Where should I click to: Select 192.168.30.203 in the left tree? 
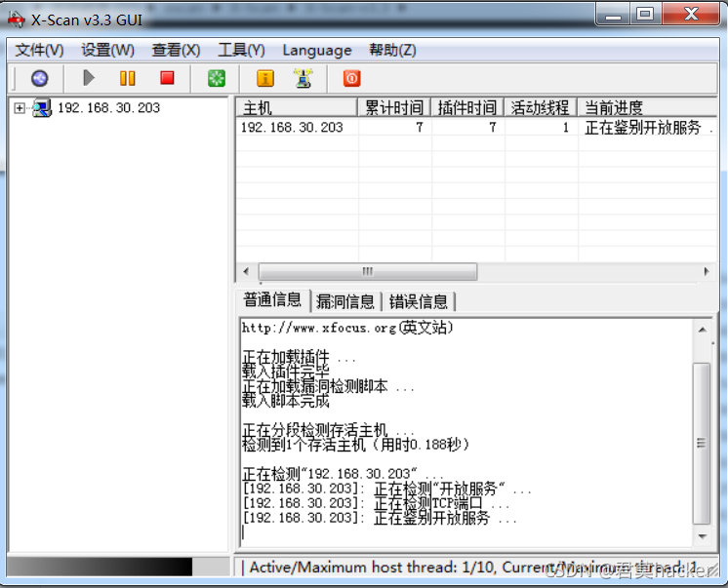coord(108,107)
